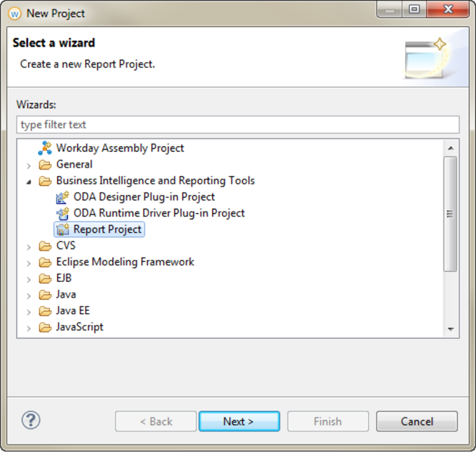Focus the type filter text field
Viewport: 476px width, 452px height.
click(x=237, y=125)
